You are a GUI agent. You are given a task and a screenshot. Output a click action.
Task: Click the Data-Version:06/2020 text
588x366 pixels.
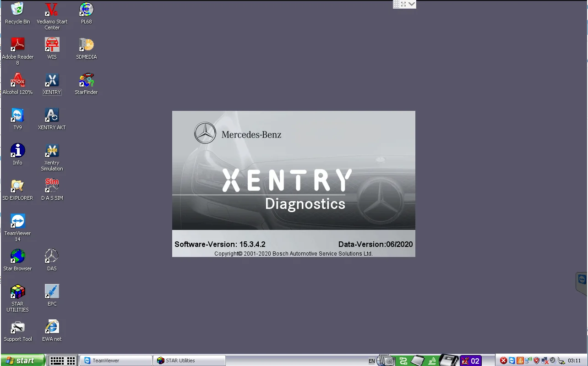[x=376, y=244]
